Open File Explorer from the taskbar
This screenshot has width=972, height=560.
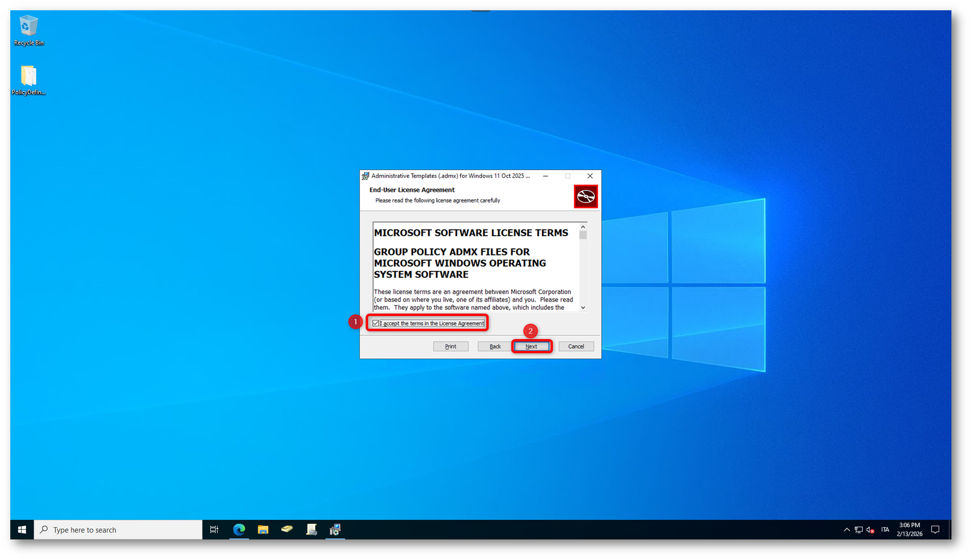point(263,530)
